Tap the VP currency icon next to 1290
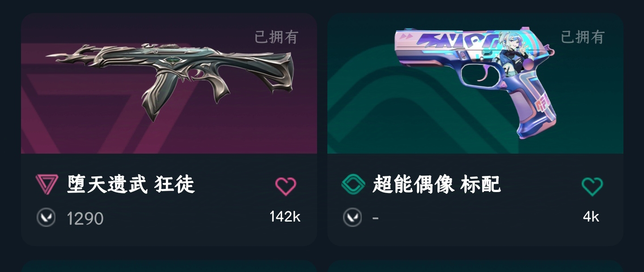 click(x=46, y=218)
